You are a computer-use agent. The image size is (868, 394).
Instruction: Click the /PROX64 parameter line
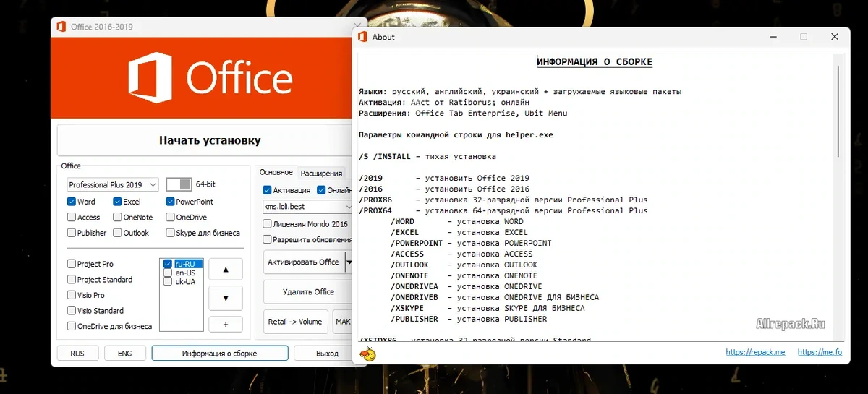tap(503, 210)
